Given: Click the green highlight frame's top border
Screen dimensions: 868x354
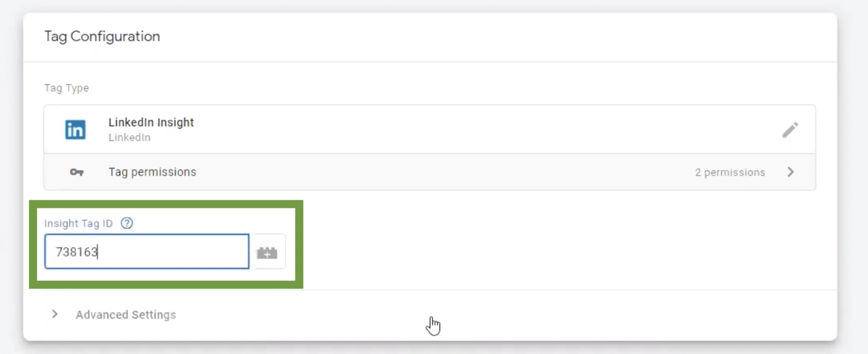Looking at the screenshot, I should pyautogui.click(x=166, y=204).
